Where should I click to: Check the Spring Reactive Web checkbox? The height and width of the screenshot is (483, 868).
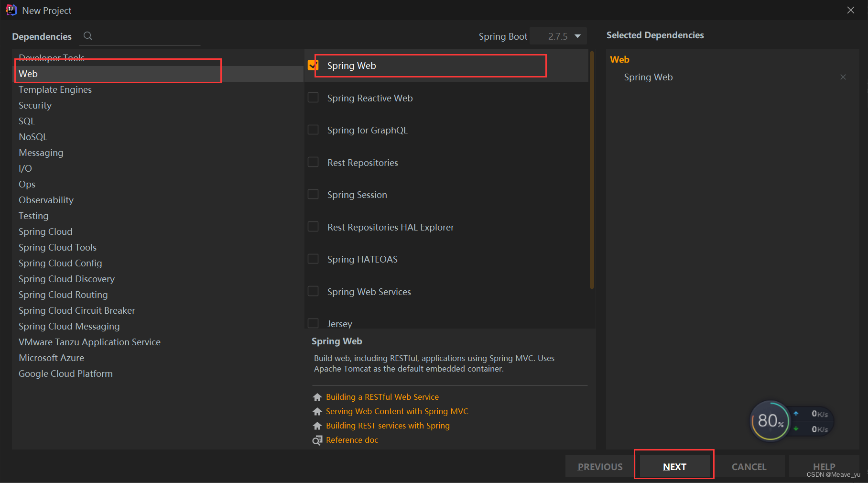tap(313, 98)
